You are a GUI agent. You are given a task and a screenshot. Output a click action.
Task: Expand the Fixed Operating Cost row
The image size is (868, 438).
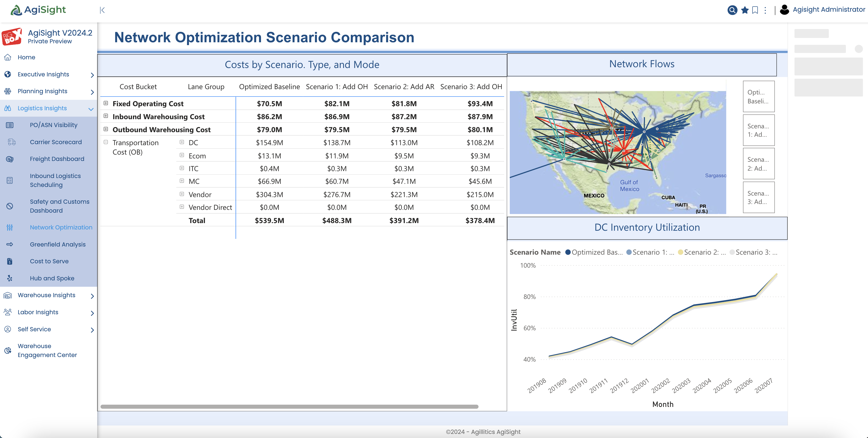click(106, 103)
